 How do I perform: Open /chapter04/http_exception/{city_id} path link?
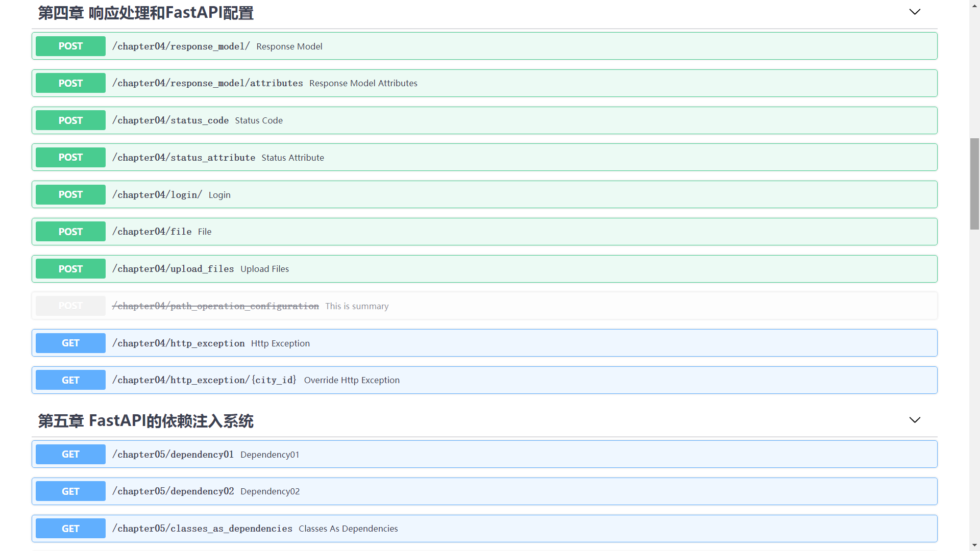(204, 380)
